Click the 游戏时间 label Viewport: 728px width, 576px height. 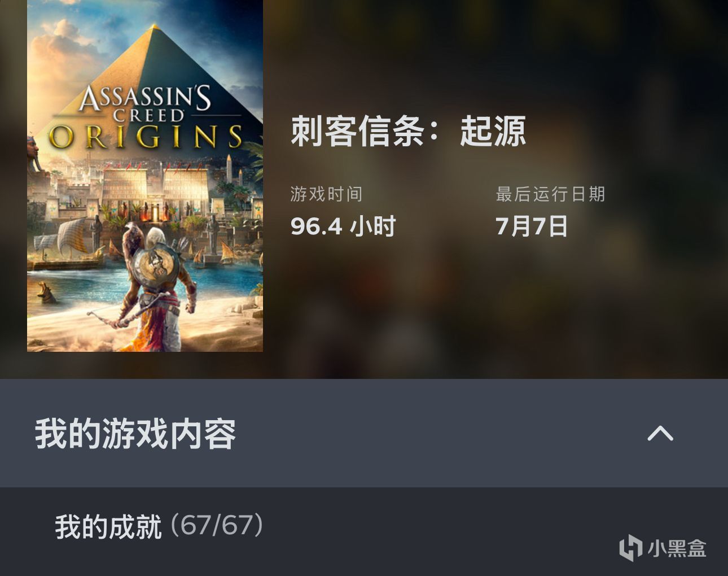pyautogui.click(x=326, y=194)
